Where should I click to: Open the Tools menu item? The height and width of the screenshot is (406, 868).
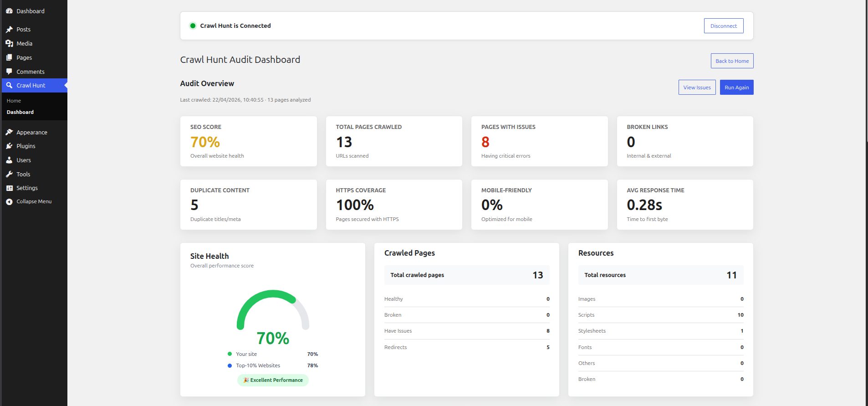pyautogui.click(x=35, y=174)
